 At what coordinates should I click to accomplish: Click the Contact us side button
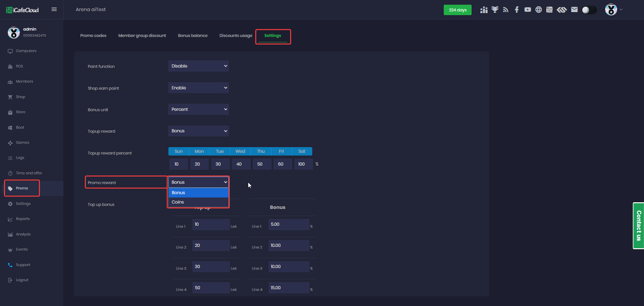tap(638, 226)
